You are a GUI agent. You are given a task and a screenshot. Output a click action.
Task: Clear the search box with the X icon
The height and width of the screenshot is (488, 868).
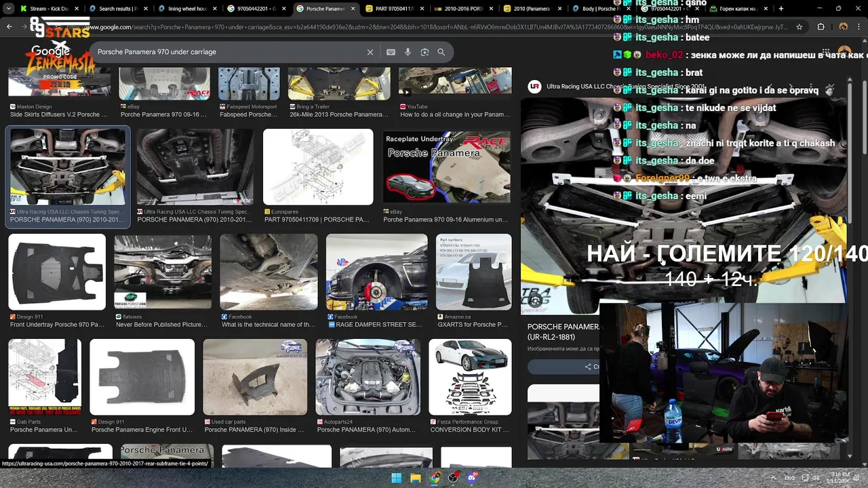tap(370, 52)
